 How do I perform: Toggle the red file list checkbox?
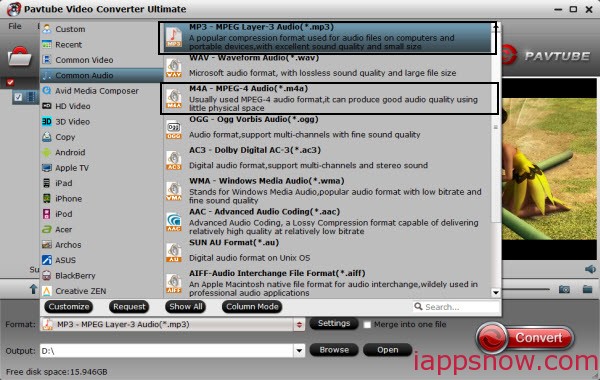coord(10,82)
